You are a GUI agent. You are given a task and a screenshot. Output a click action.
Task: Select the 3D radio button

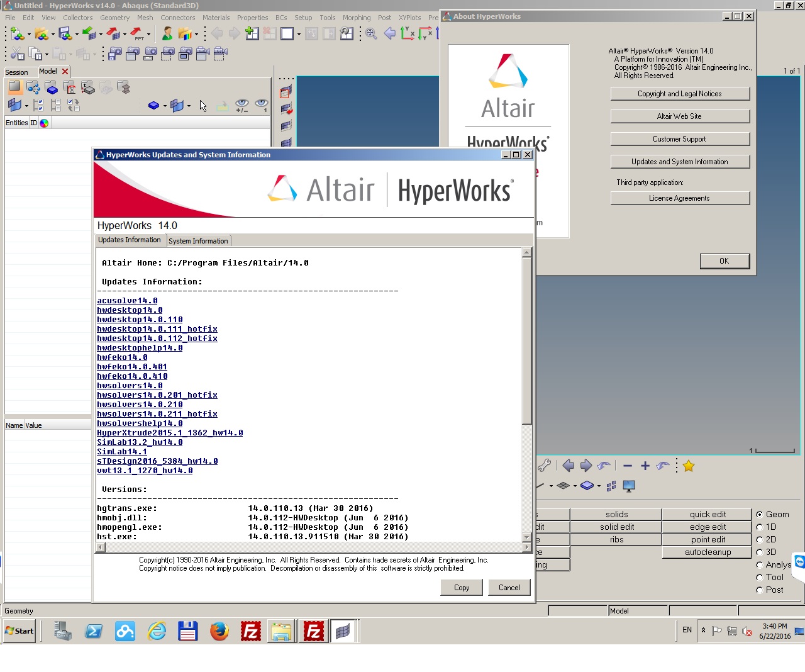(x=760, y=552)
